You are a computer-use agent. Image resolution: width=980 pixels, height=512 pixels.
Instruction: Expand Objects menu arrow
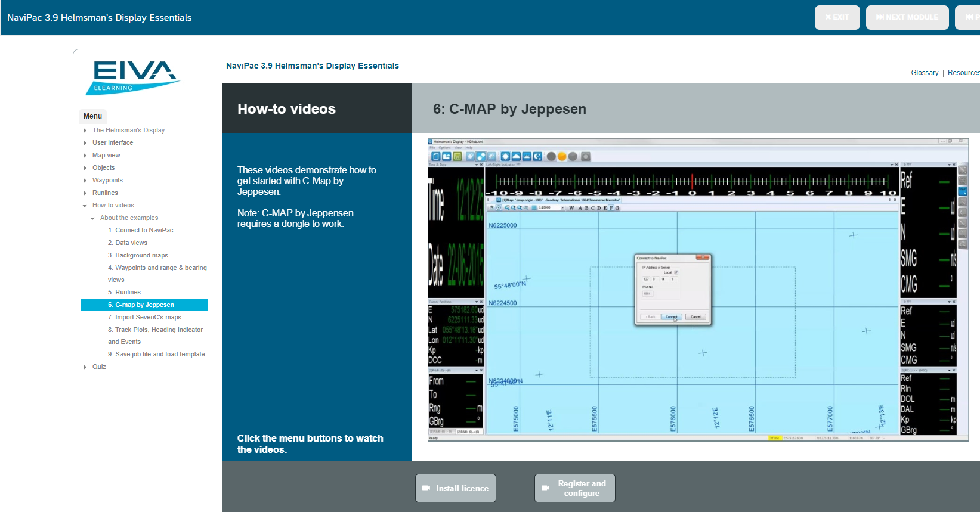tap(85, 168)
